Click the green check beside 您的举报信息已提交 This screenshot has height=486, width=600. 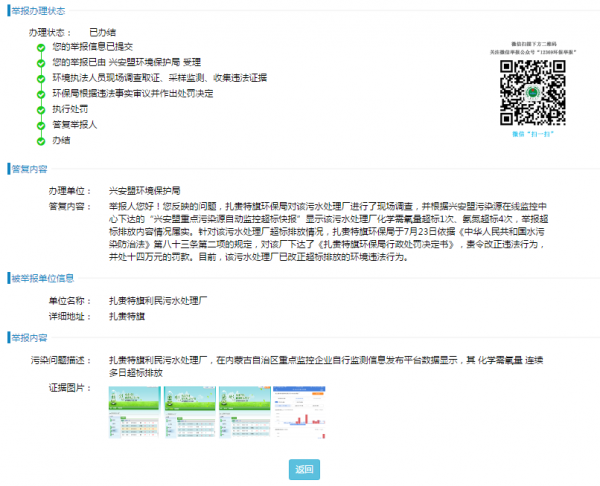[x=41, y=47]
